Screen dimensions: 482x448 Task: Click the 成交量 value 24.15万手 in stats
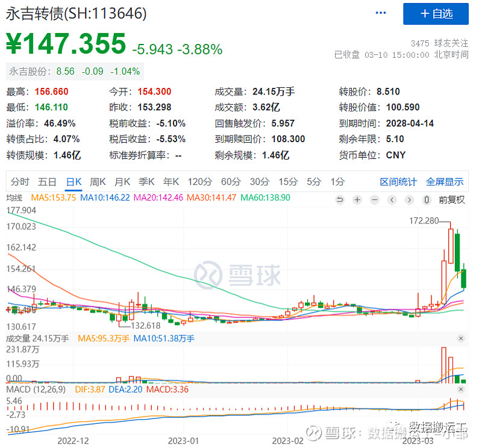coord(274,92)
